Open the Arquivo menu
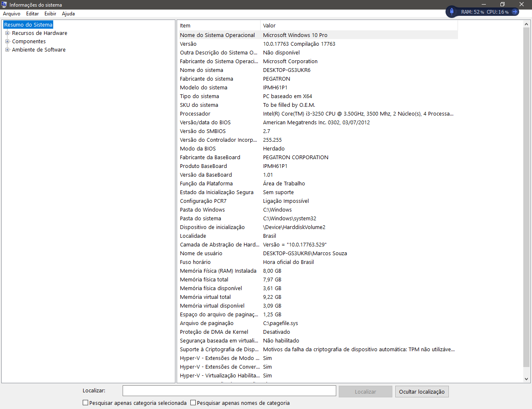This screenshot has width=532, height=409. click(x=12, y=14)
